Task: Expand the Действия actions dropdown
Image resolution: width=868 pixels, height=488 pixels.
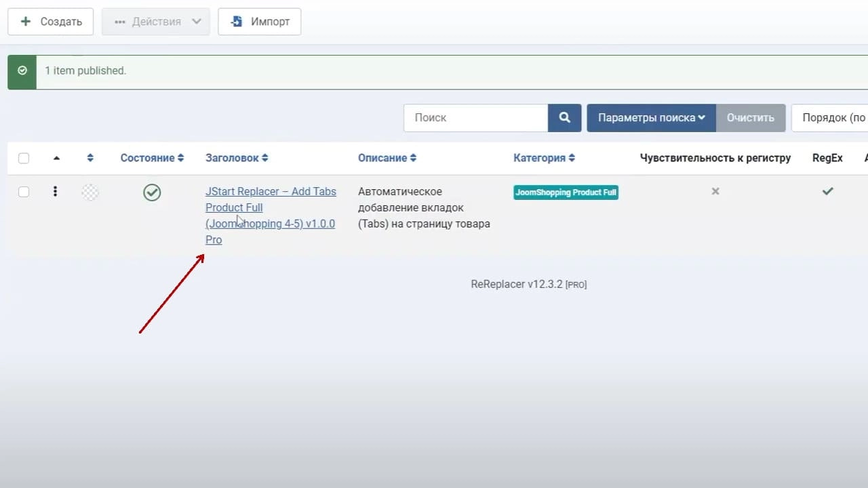Action: (x=156, y=22)
